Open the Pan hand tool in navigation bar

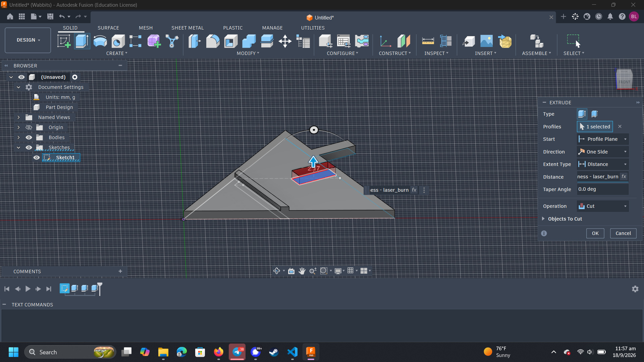[x=302, y=271]
